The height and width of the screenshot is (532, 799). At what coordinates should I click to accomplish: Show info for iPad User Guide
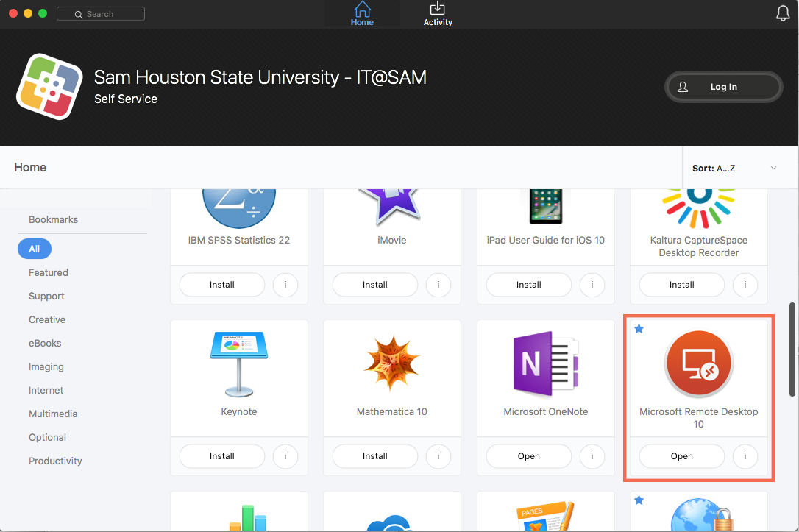click(x=592, y=285)
